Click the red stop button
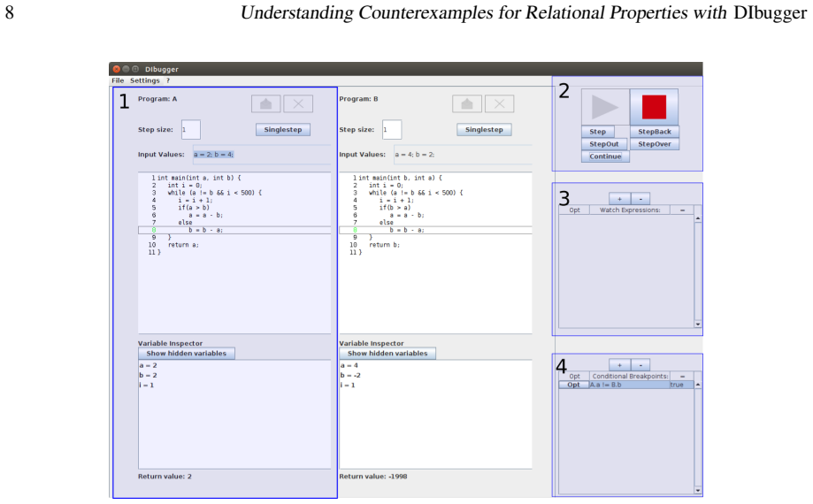The image size is (813, 504). click(x=654, y=107)
